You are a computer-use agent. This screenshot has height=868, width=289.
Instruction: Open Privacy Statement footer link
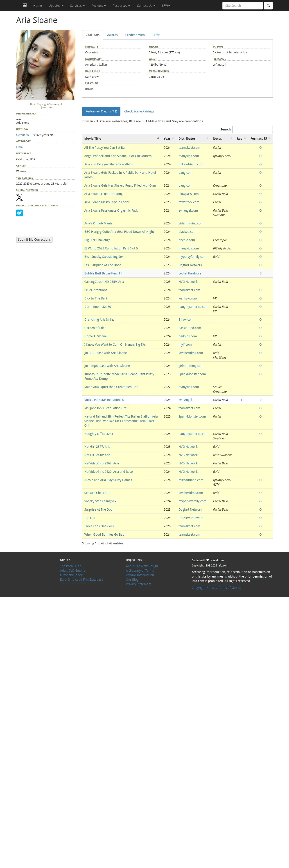[139, 584]
